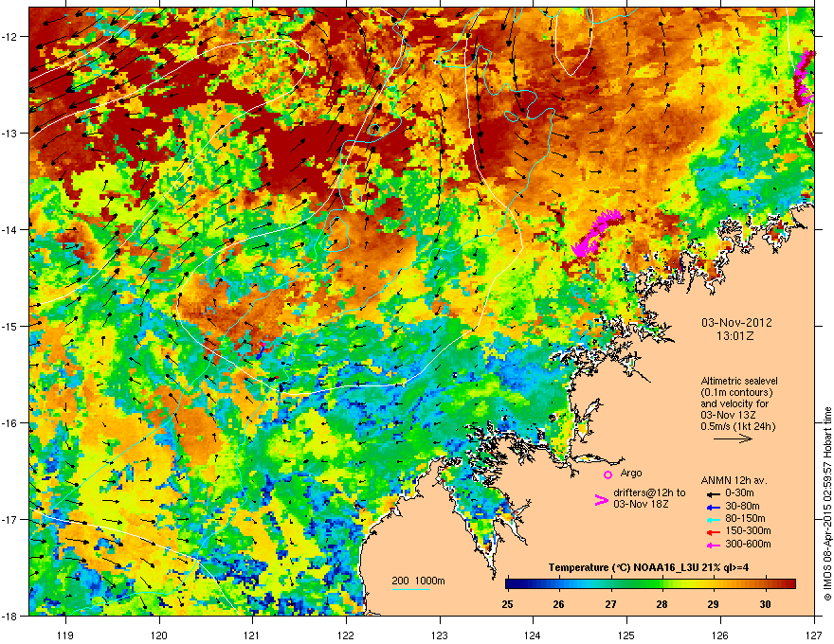Click the latitude axis label '-18'
Viewport: 834px width, 644px height.
pos(10,616)
